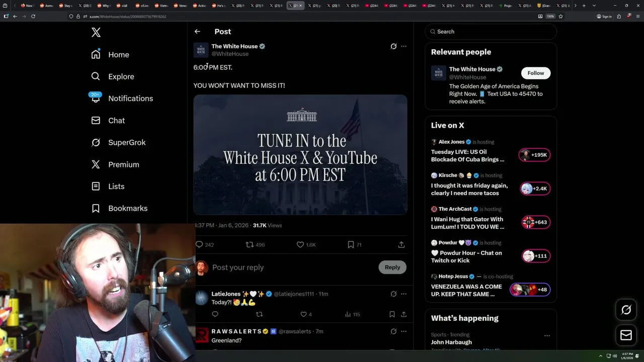Join Hotep Jesus live space +48
Screen dimensions: 644x362
(530, 290)
